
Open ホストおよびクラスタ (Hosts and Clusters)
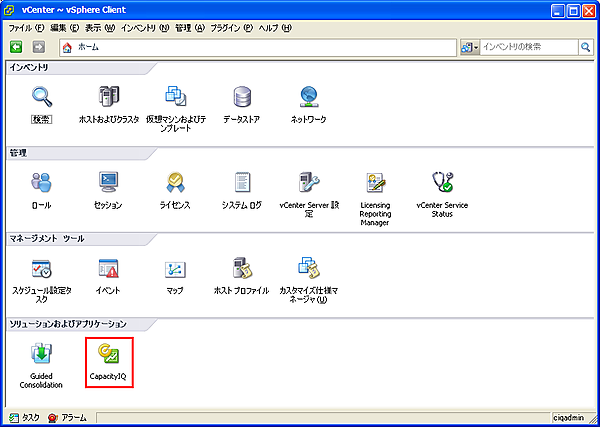click(x=109, y=97)
